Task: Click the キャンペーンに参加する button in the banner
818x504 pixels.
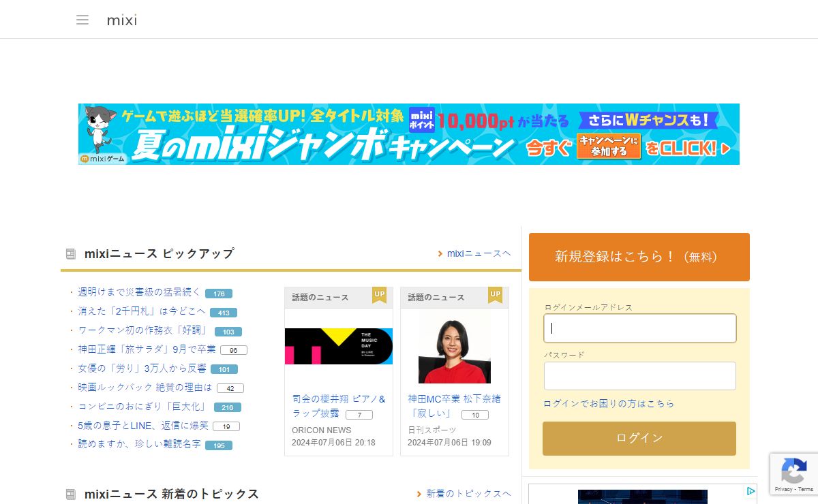Action: click(x=609, y=146)
